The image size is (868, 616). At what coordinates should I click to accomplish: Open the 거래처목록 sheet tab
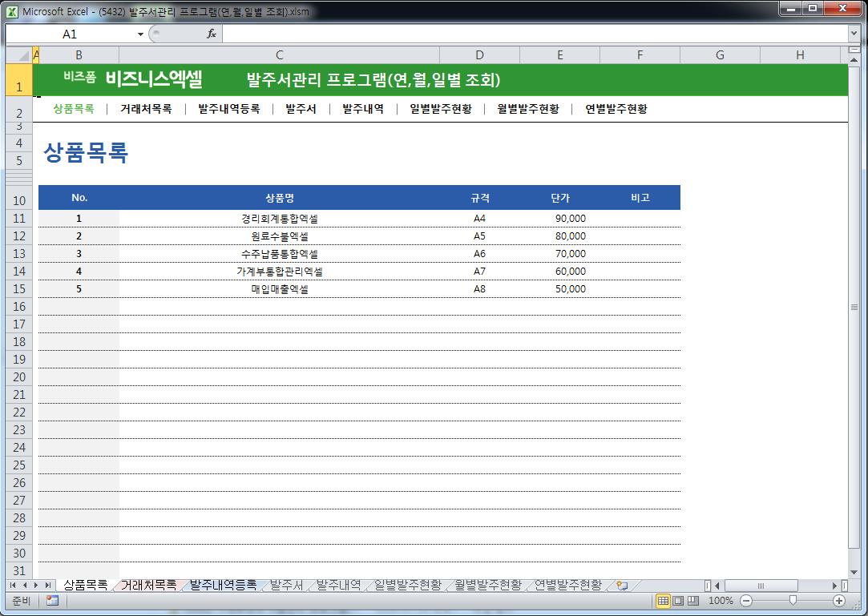(x=148, y=585)
